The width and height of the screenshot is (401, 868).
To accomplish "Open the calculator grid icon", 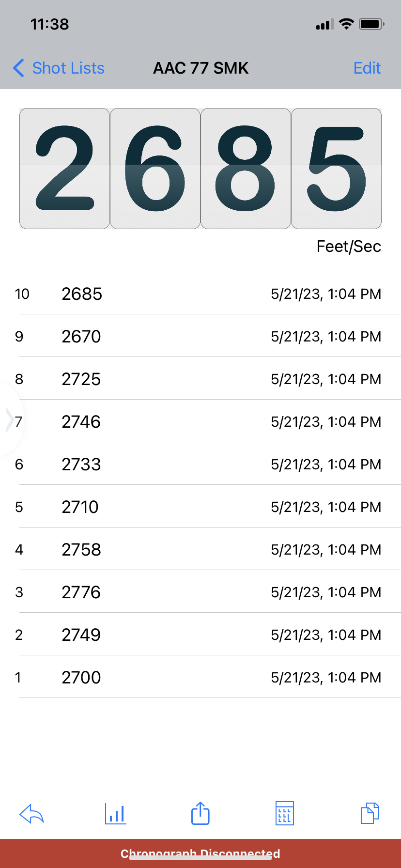I will [285, 813].
